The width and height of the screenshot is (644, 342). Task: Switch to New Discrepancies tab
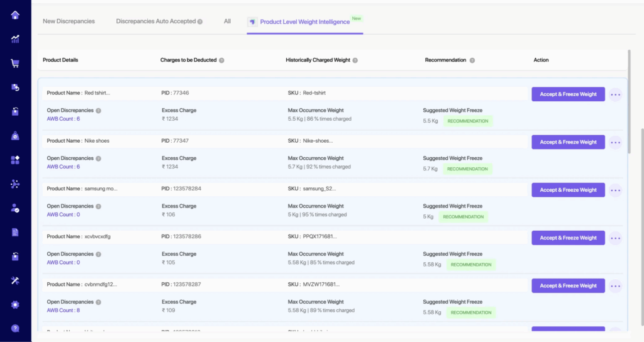coord(69,21)
